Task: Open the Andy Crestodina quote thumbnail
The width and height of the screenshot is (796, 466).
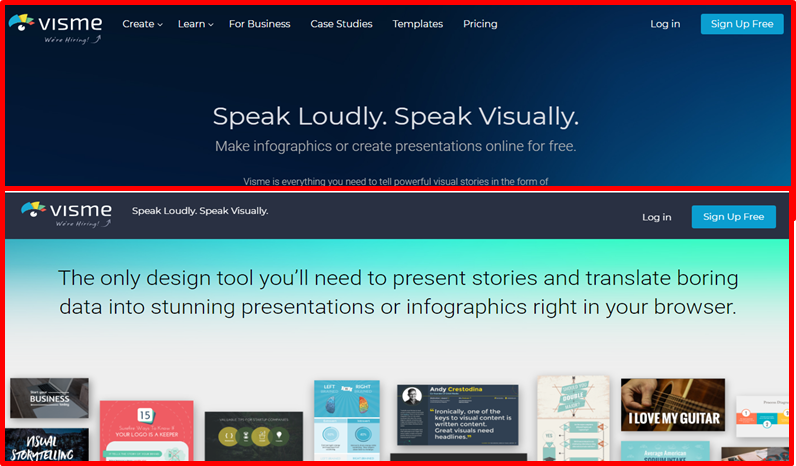Action: 457,413
